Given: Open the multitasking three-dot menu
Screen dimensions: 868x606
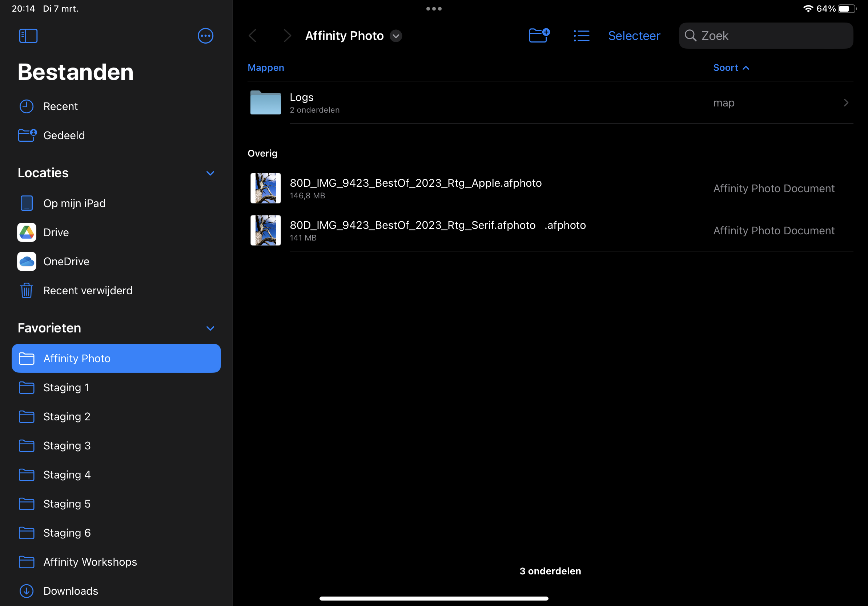Looking at the screenshot, I should pyautogui.click(x=434, y=9).
